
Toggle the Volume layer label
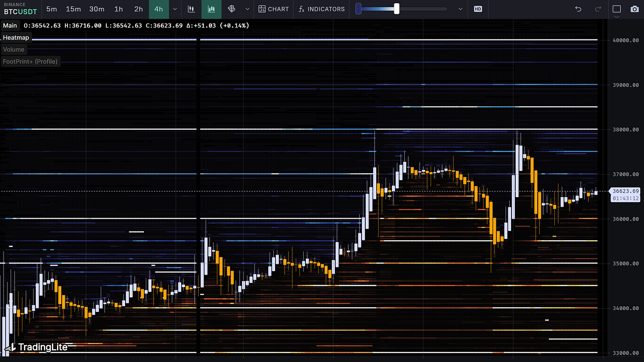13,50
